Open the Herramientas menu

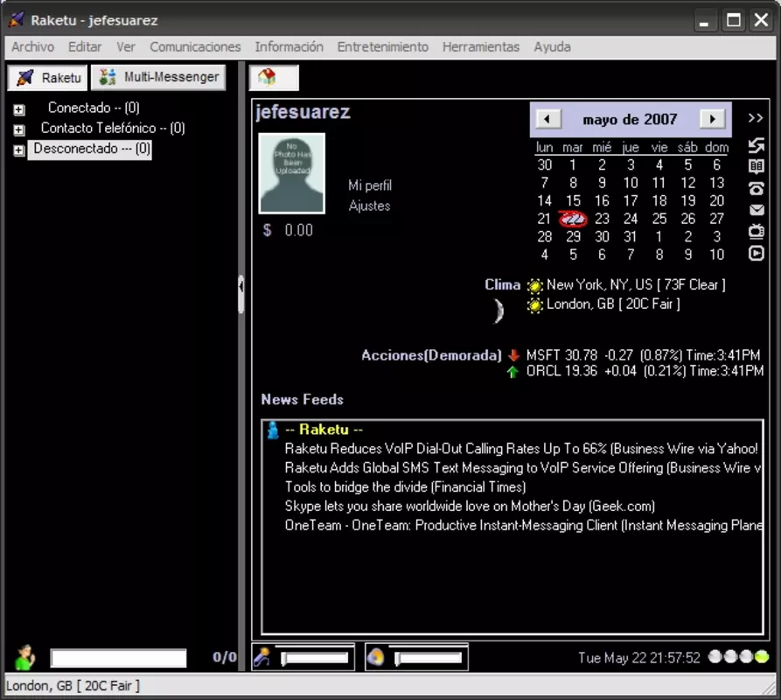click(x=481, y=47)
